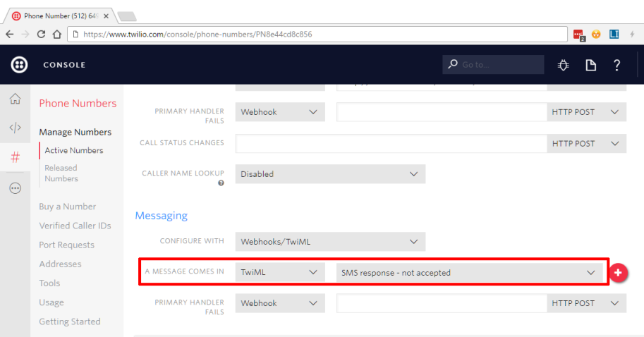
Task: Expand the Caller Name Lookup Disabled dropdown
Action: pyautogui.click(x=329, y=173)
